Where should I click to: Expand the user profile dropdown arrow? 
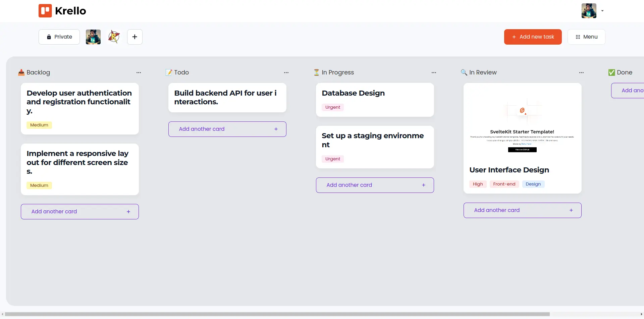[x=602, y=11]
